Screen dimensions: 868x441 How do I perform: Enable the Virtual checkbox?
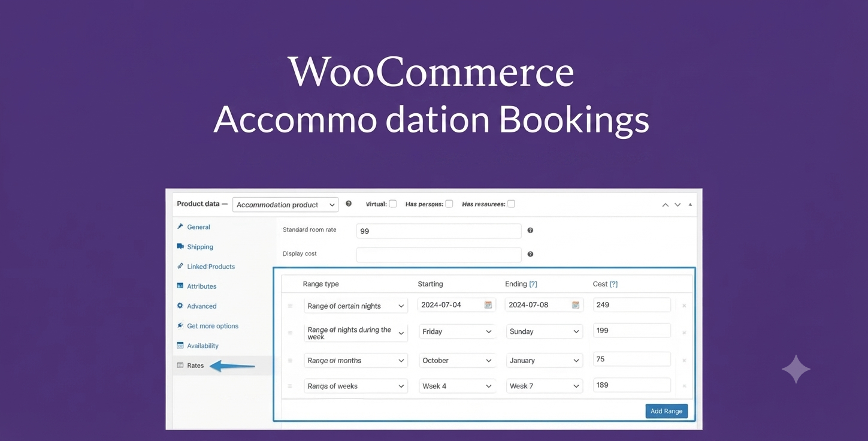tap(393, 204)
